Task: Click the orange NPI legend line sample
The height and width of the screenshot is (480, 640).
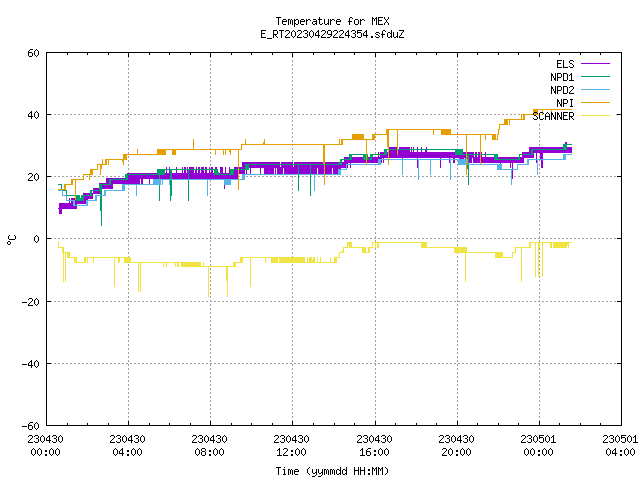Action: [596, 102]
